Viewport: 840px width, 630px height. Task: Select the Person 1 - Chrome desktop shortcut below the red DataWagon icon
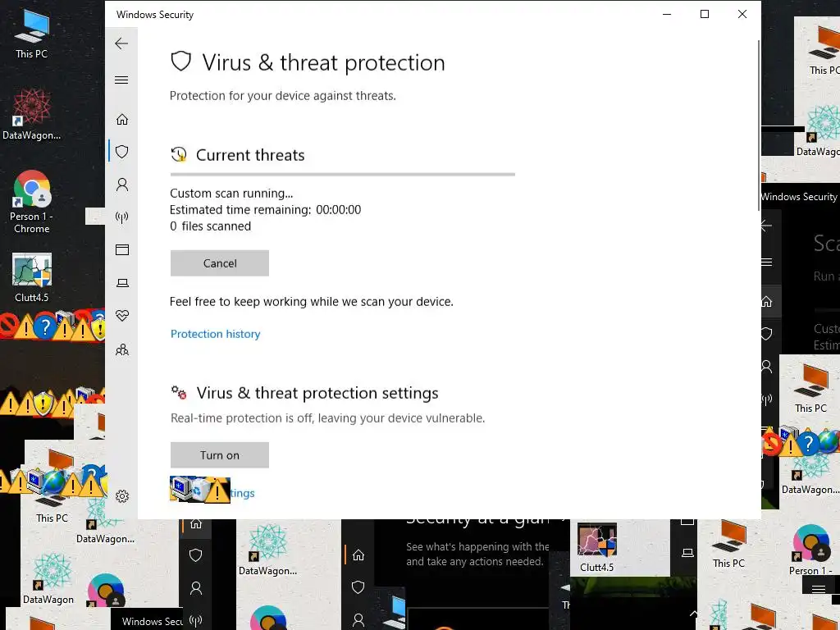[32, 202]
